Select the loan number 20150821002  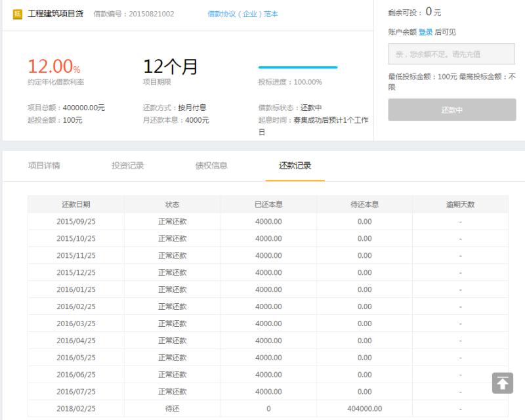click(x=152, y=14)
